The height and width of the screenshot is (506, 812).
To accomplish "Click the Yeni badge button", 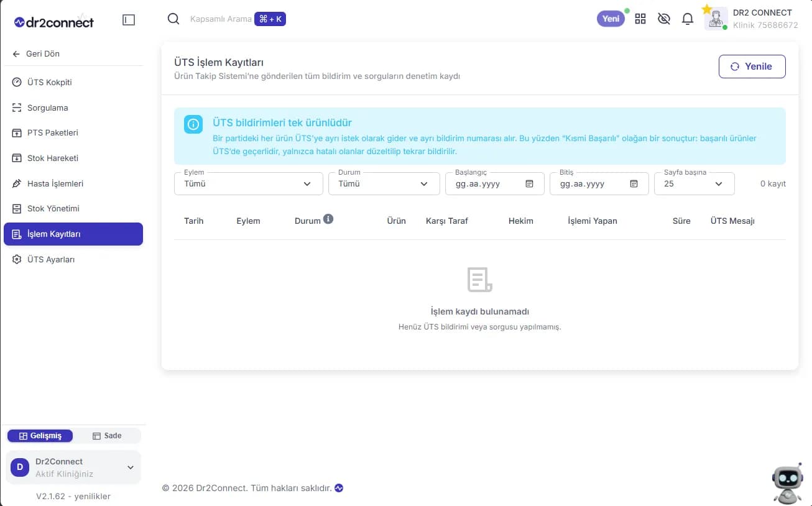I will pos(611,19).
